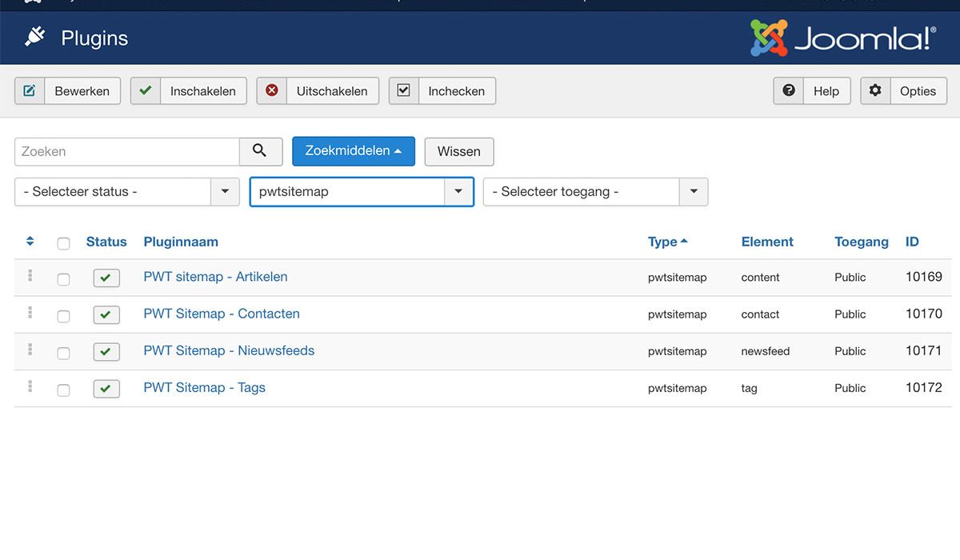This screenshot has height=560, width=960.
Task: Click the plug icon beside Plugins title
Action: click(x=34, y=38)
